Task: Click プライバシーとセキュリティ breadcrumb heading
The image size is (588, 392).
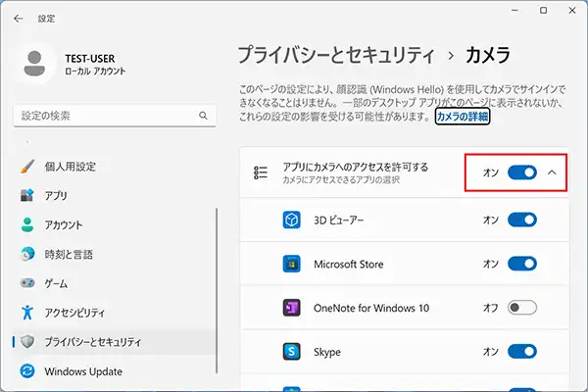Action: pos(336,55)
